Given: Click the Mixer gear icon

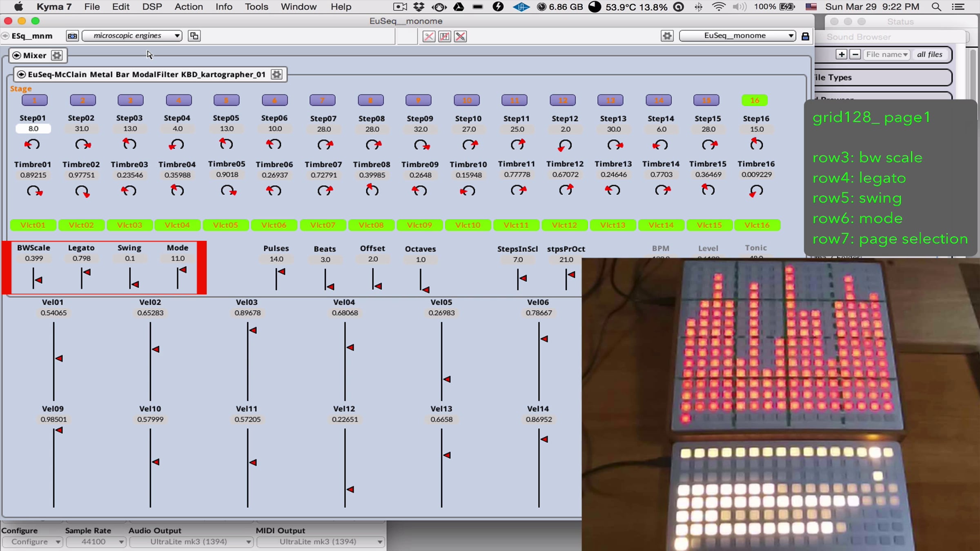Looking at the screenshot, I should click(x=57, y=55).
